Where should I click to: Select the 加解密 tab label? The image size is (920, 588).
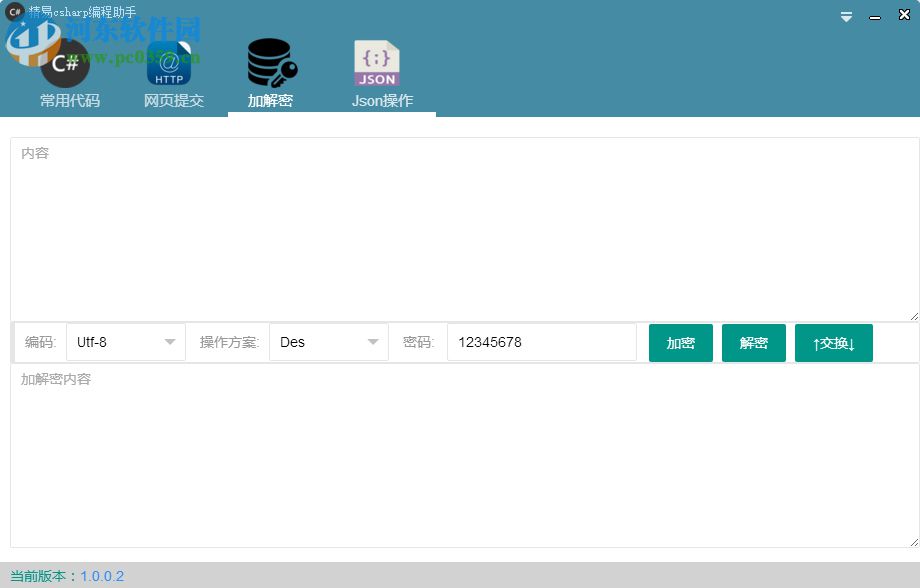270,101
